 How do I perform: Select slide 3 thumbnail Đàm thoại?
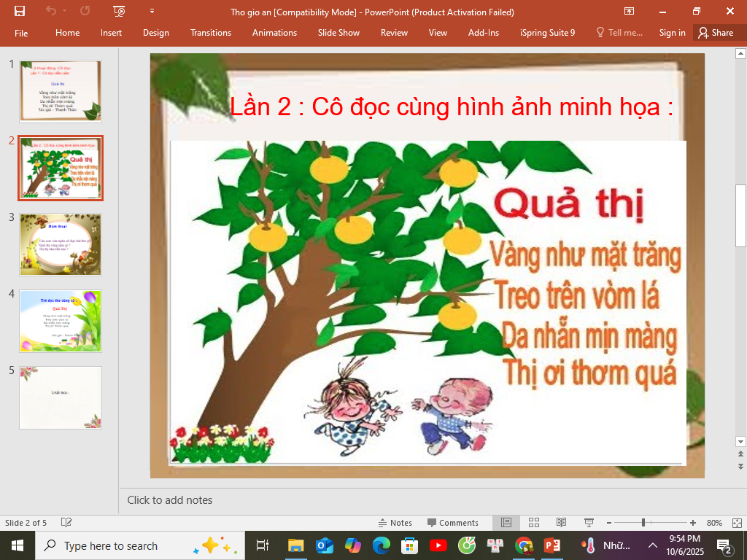(61, 244)
